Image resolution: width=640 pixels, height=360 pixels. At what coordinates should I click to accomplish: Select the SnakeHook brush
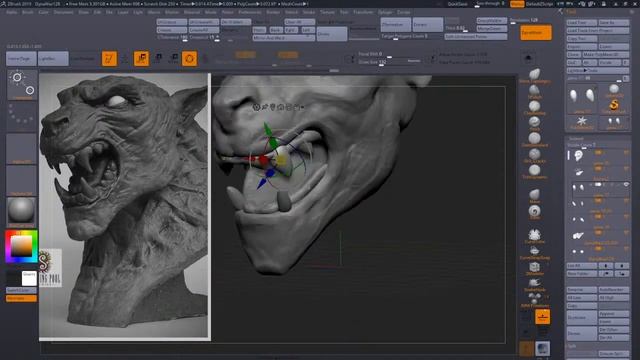(534, 284)
